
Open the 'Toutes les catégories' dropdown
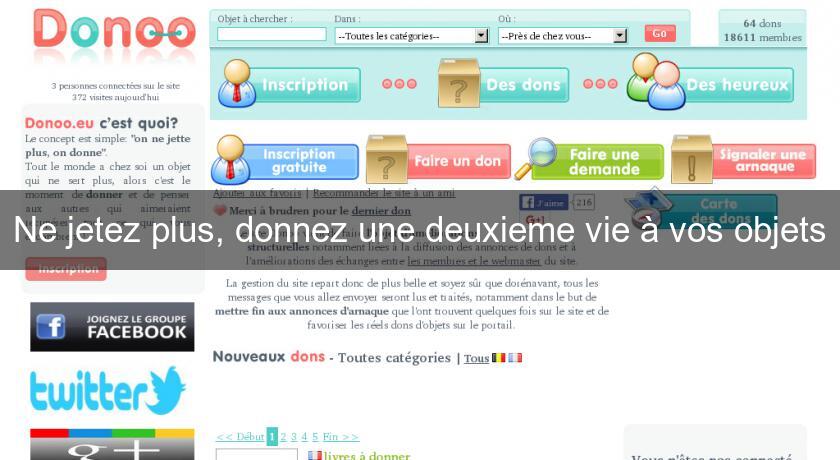click(411, 36)
